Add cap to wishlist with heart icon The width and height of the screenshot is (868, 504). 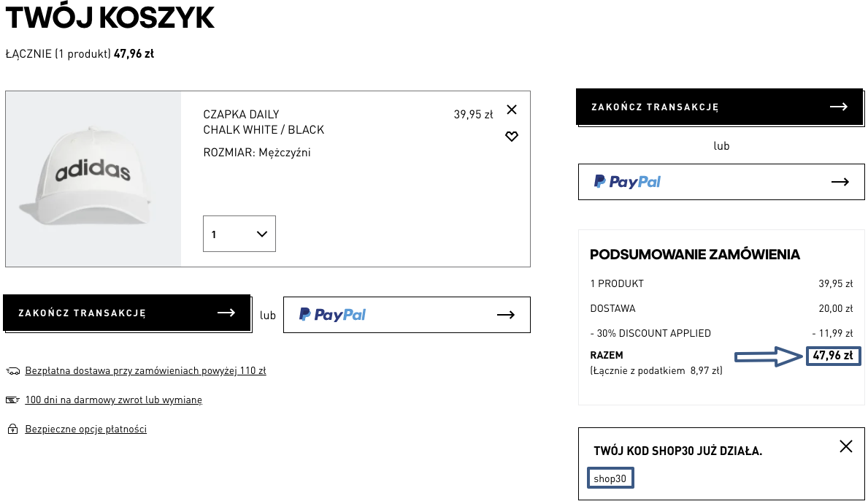click(512, 137)
